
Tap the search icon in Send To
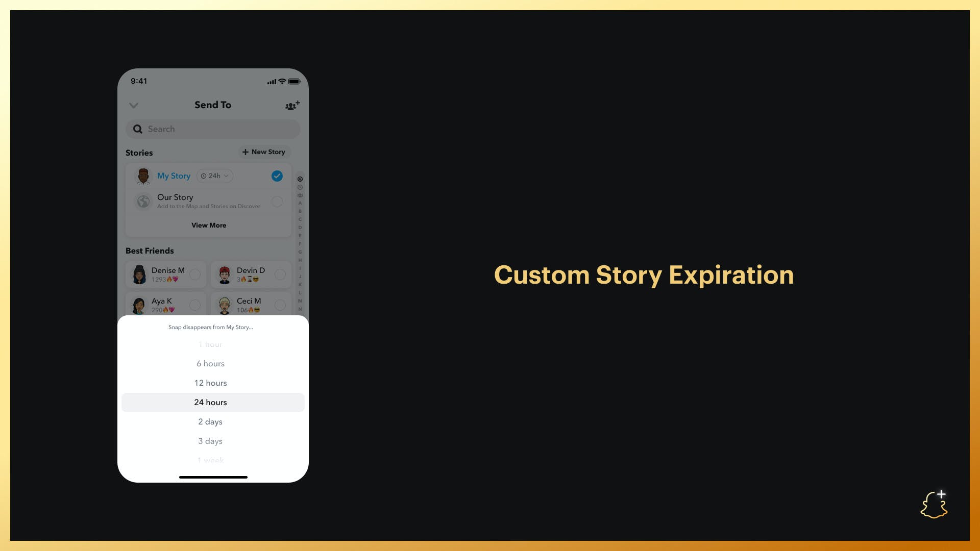[137, 129]
